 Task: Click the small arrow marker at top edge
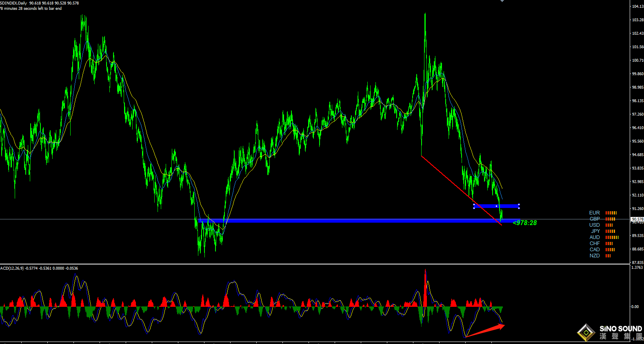(502, 1)
